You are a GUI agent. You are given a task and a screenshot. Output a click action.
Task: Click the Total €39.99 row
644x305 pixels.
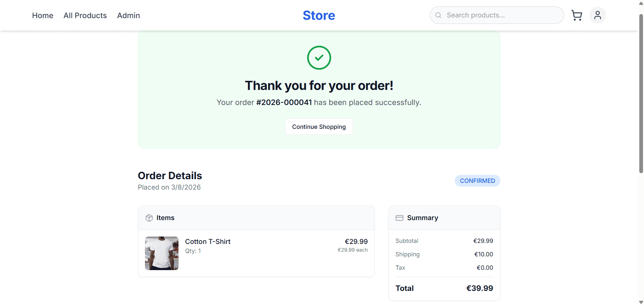444,288
